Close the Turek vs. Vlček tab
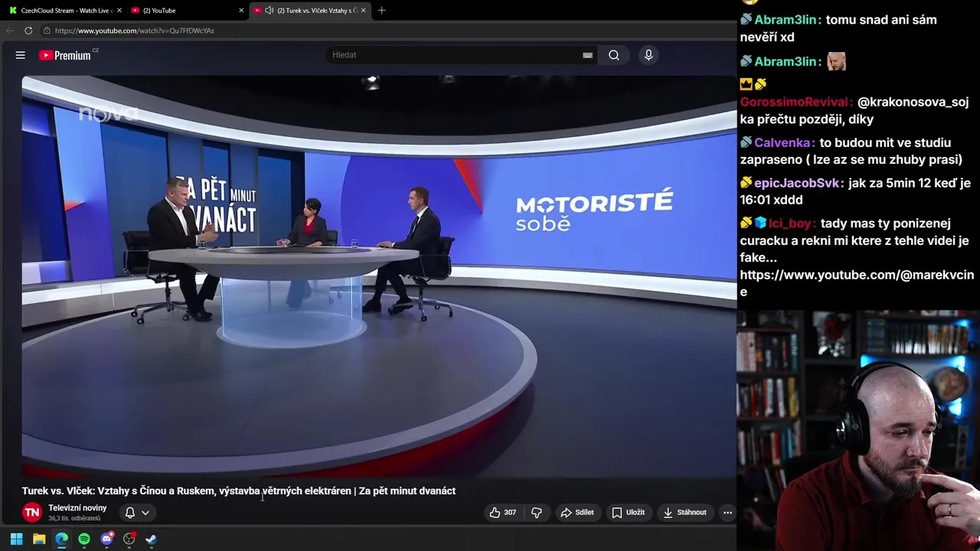980x551 pixels. tap(364, 11)
